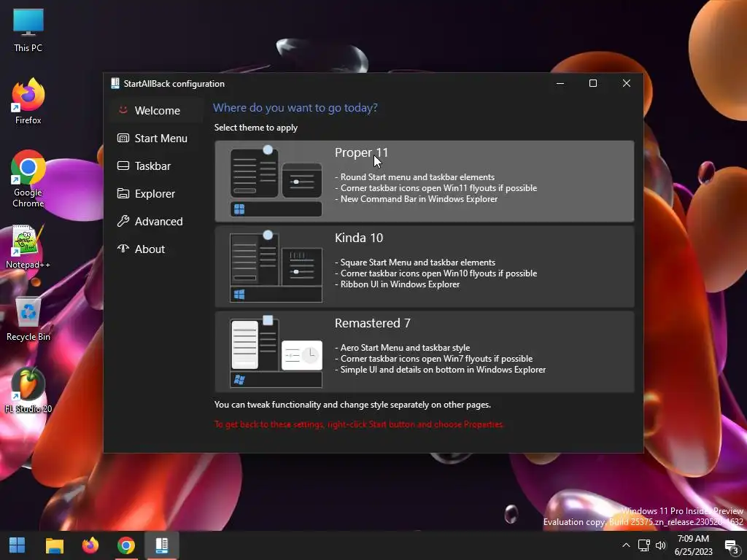Select the Recycle Bin desktop icon
The height and width of the screenshot is (560, 747).
tap(28, 319)
